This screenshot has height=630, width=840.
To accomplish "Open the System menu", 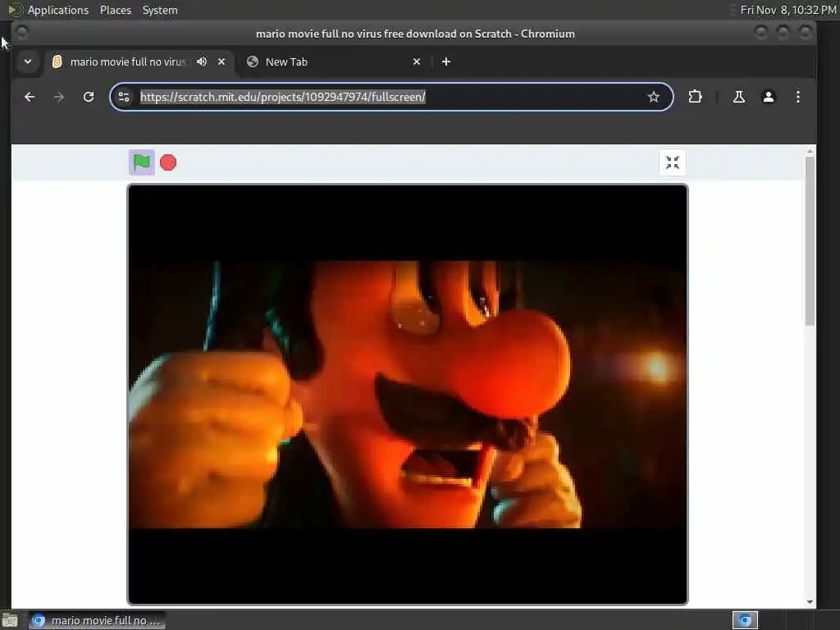I will click(x=160, y=10).
